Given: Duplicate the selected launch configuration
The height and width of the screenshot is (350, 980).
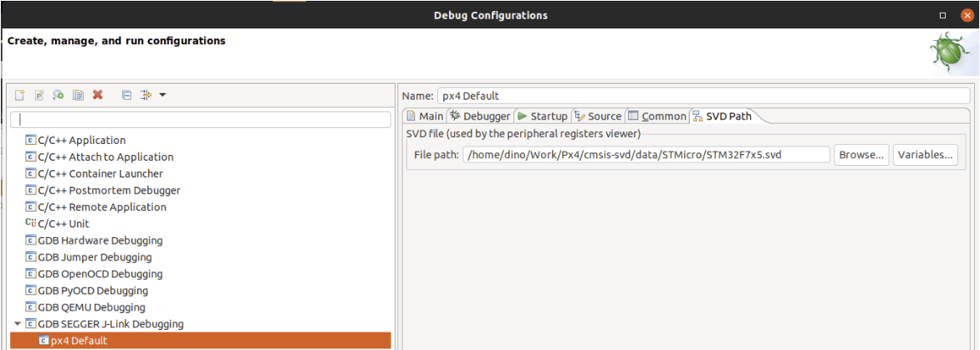Looking at the screenshot, I should 78,95.
